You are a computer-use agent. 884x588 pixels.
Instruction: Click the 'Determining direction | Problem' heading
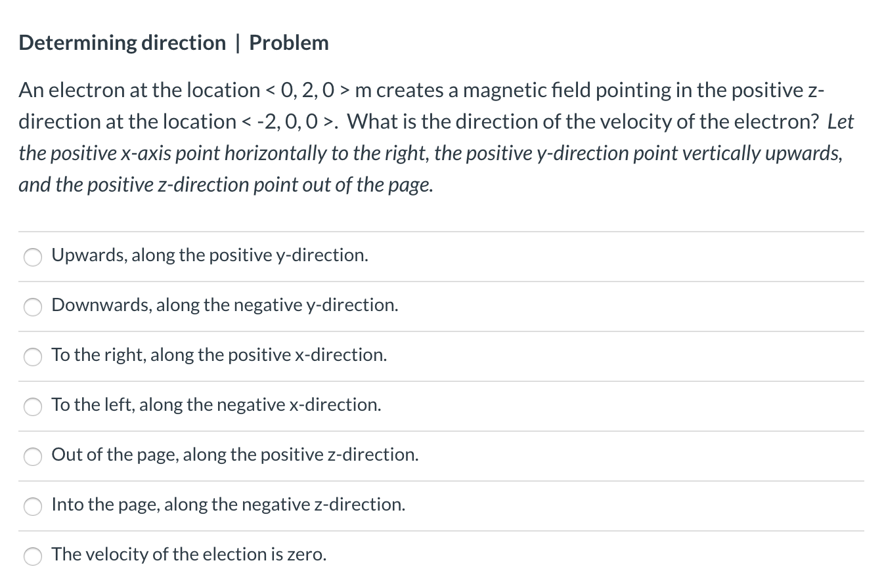click(174, 42)
